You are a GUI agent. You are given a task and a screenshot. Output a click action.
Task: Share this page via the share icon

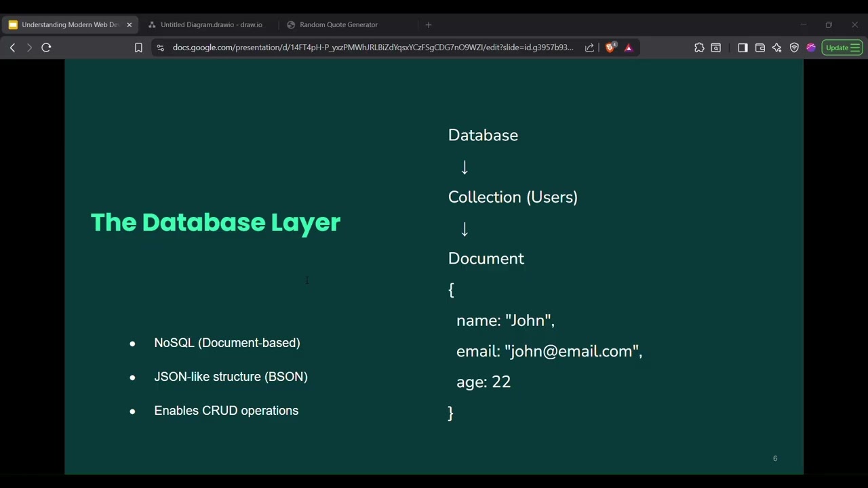pos(589,47)
